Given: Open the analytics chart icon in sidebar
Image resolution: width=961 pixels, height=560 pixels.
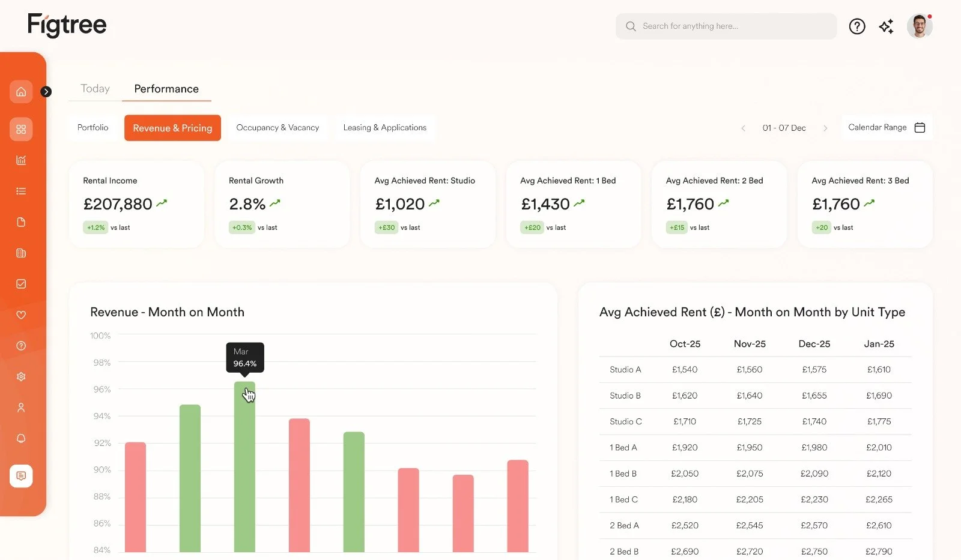Looking at the screenshot, I should tap(21, 160).
